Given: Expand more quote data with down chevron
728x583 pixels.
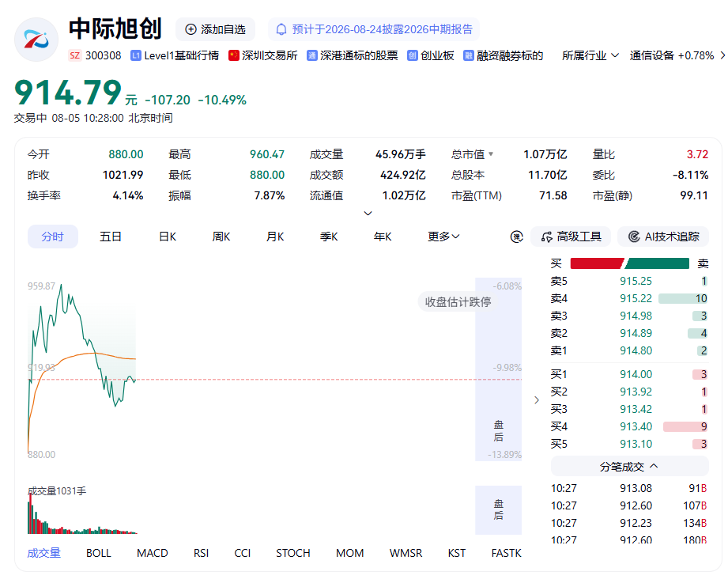Looking at the screenshot, I should (368, 214).
